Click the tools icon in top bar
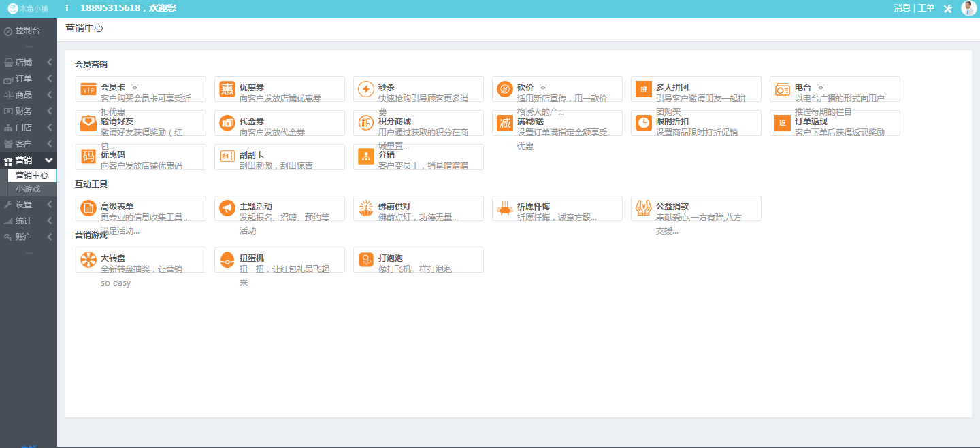Image resolution: width=980 pixels, height=448 pixels. [x=947, y=9]
